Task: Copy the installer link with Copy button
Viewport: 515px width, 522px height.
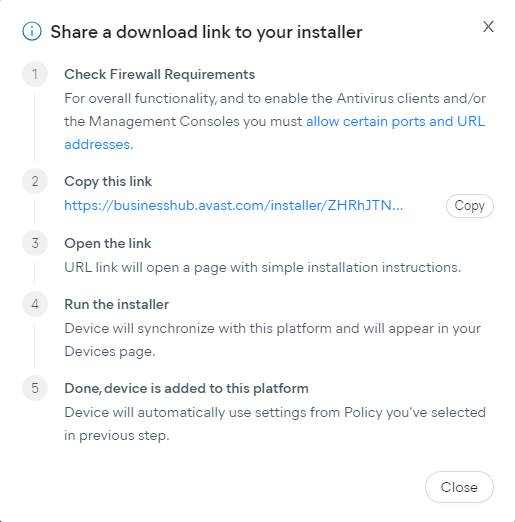Action: tap(470, 206)
